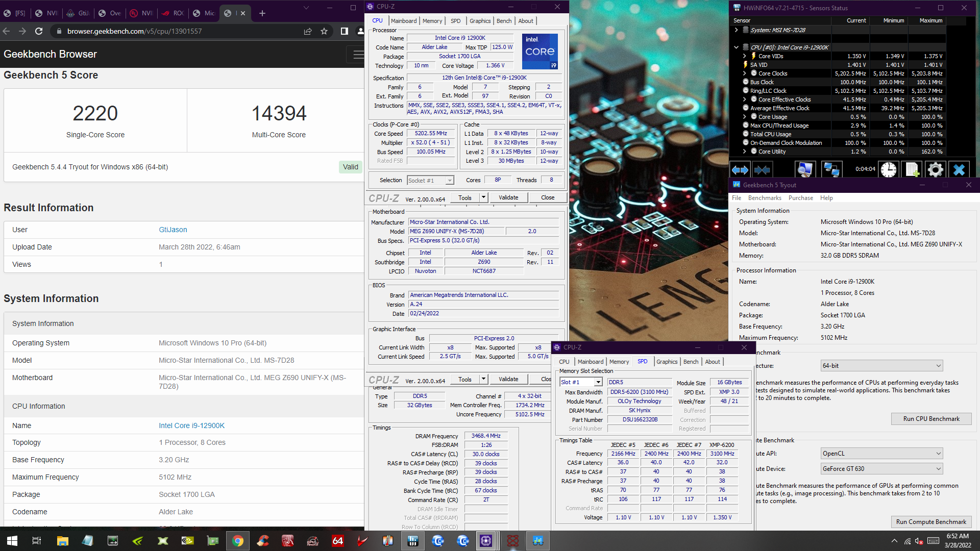Open Geekbench Purchase menu
This screenshot has height=551, width=980.
(x=801, y=198)
